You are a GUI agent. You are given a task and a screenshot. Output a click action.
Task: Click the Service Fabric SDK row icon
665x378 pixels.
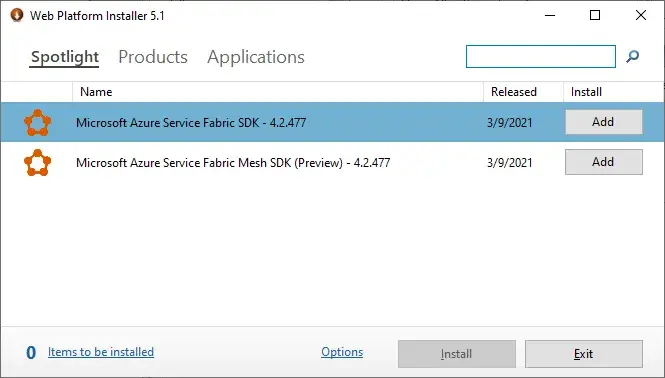(38, 123)
